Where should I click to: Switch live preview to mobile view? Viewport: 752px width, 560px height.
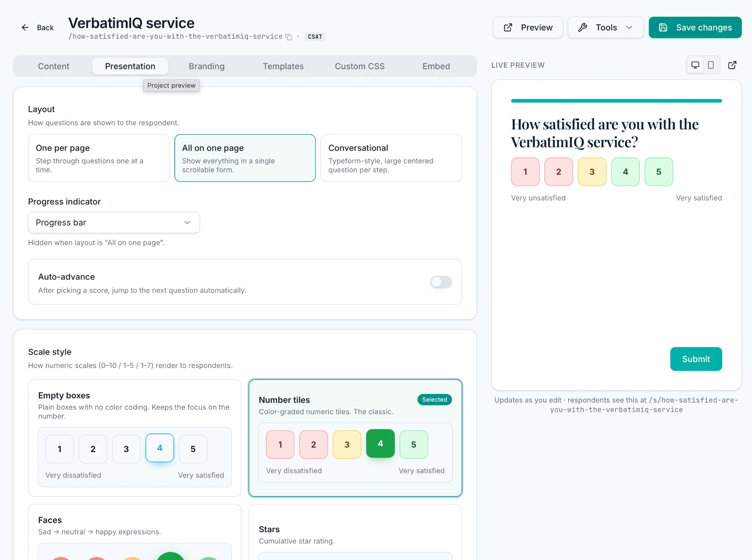pos(711,65)
